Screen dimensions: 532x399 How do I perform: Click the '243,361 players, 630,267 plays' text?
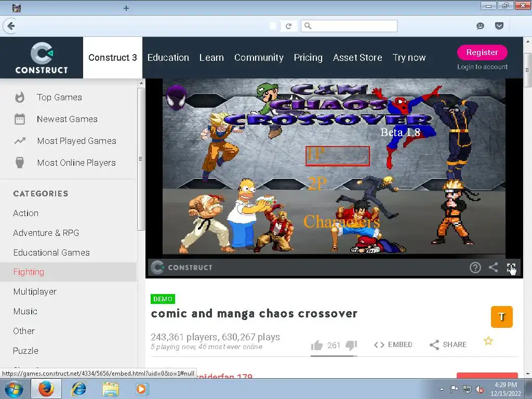(x=216, y=337)
